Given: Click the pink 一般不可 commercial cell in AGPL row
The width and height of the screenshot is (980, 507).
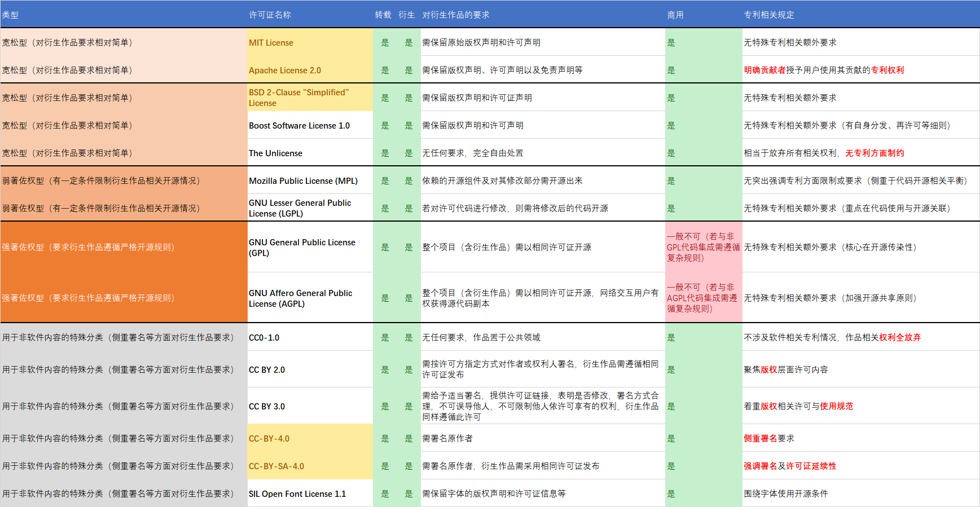Looking at the screenshot, I should (704, 298).
